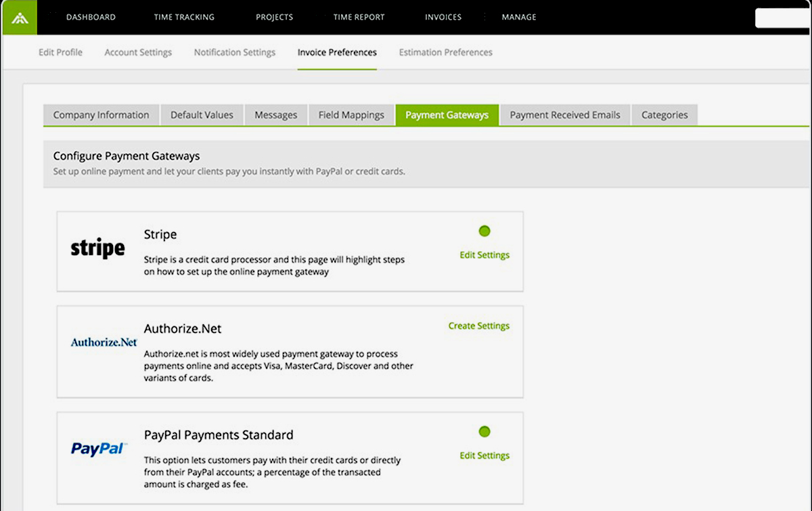Switch to the Company Information tab

(101, 115)
